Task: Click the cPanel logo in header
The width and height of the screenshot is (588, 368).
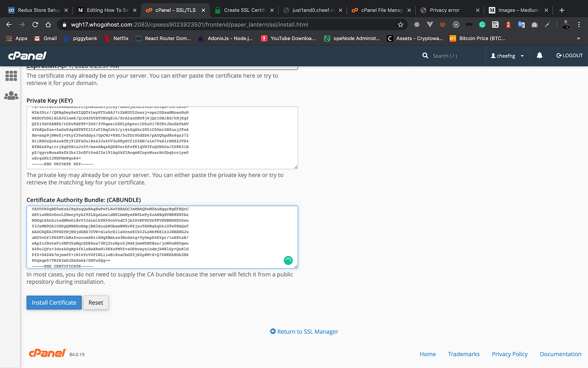Action: click(27, 56)
